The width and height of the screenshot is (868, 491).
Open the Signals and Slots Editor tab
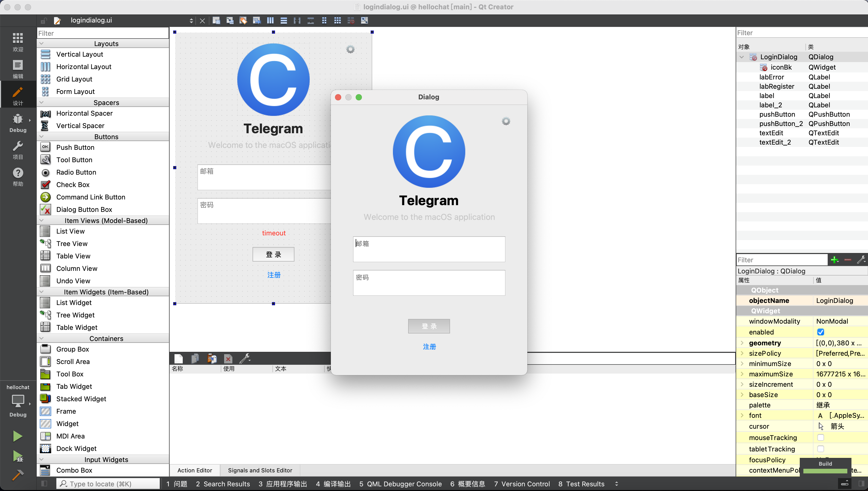coord(260,470)
